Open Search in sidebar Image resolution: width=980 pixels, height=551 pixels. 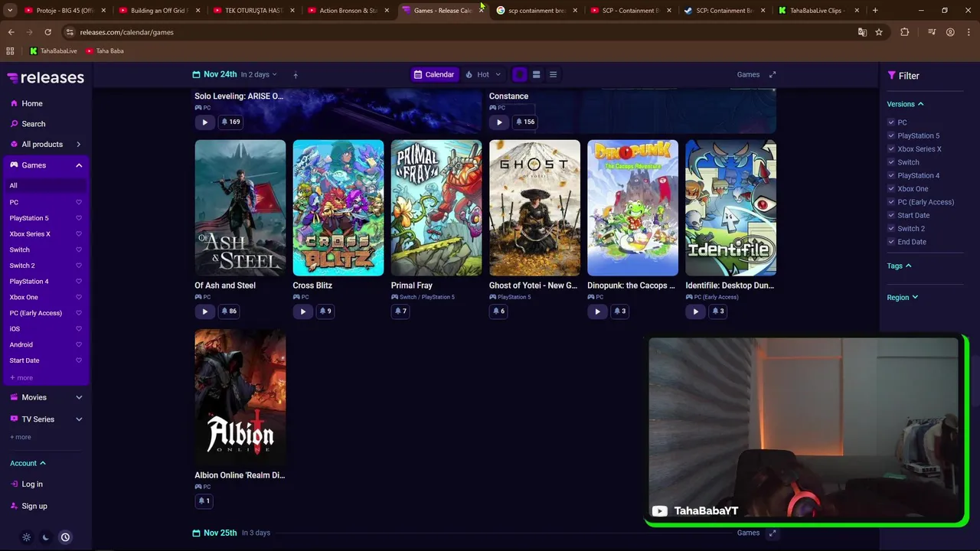click(x=28, y=124)
